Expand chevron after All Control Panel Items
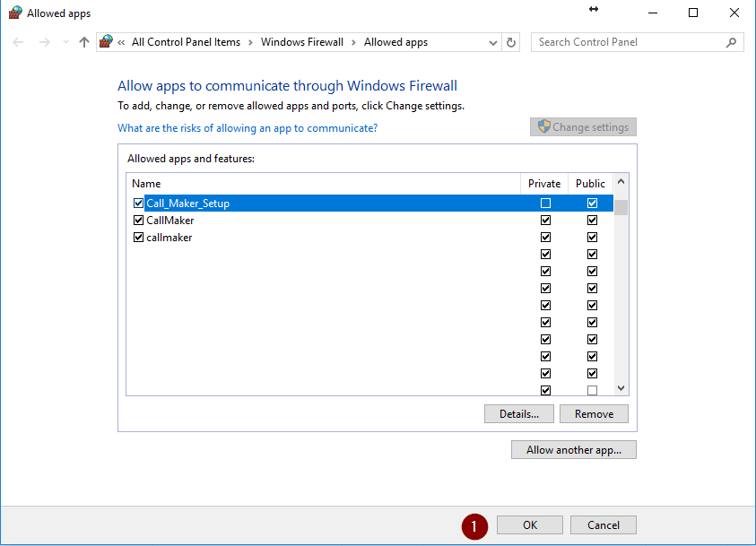Viewport: 756px width, 546px height. coord(251,43)
